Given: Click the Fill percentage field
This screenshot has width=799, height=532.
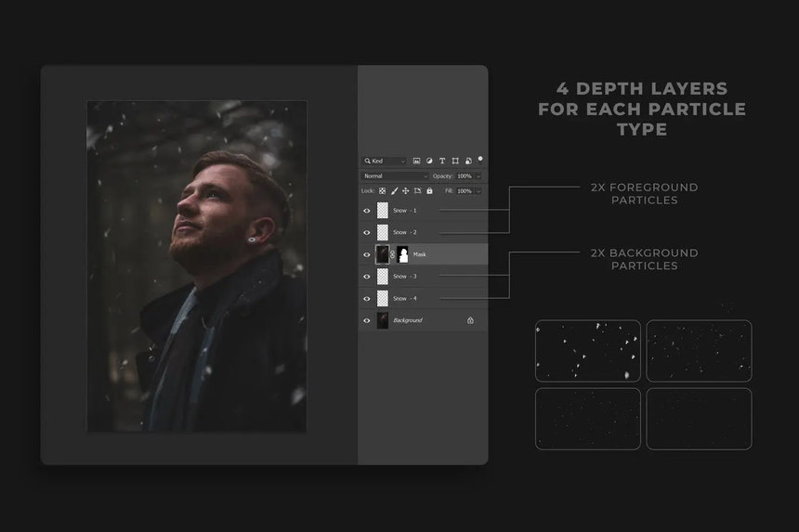Looking at the screenshot, I should pos(465,190).
